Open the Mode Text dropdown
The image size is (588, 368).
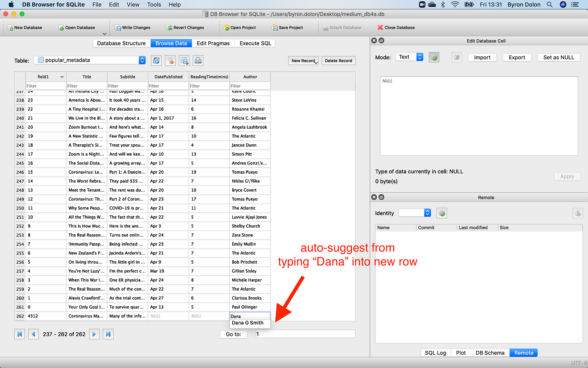click(409, 57)
